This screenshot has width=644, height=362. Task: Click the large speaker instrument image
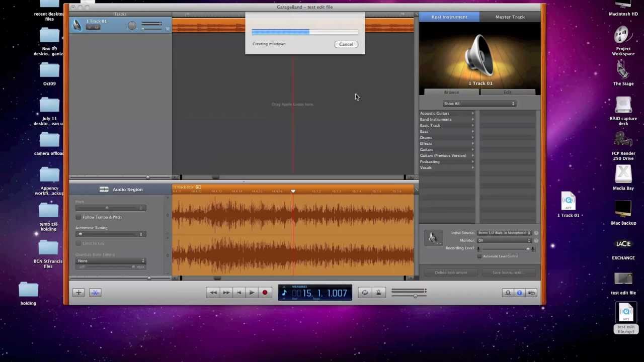[480, 55]
